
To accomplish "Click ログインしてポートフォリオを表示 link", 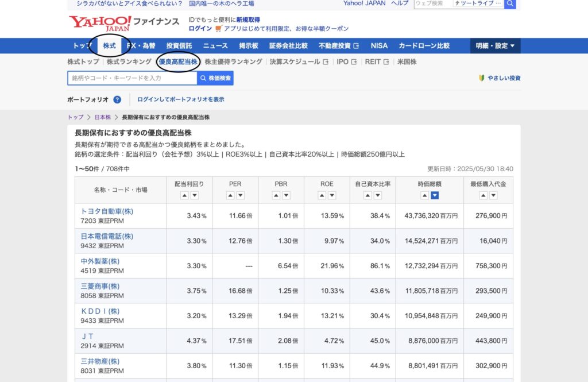I will click(x=181, y=99).
